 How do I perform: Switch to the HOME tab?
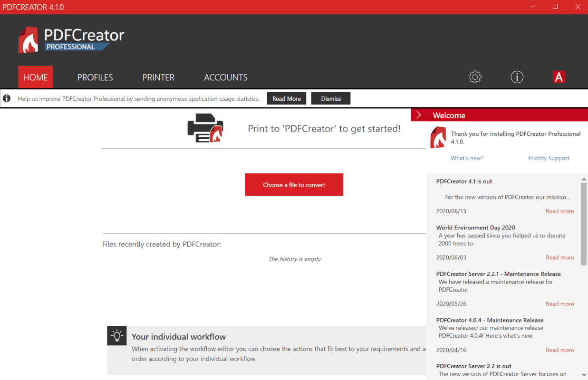coord(36,77)
